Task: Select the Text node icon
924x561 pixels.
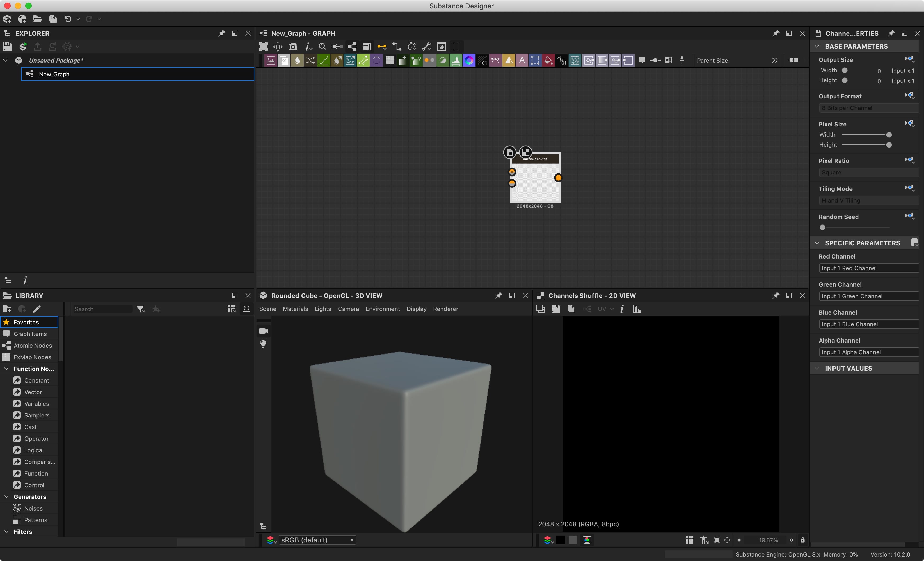Action: [522, 60]
